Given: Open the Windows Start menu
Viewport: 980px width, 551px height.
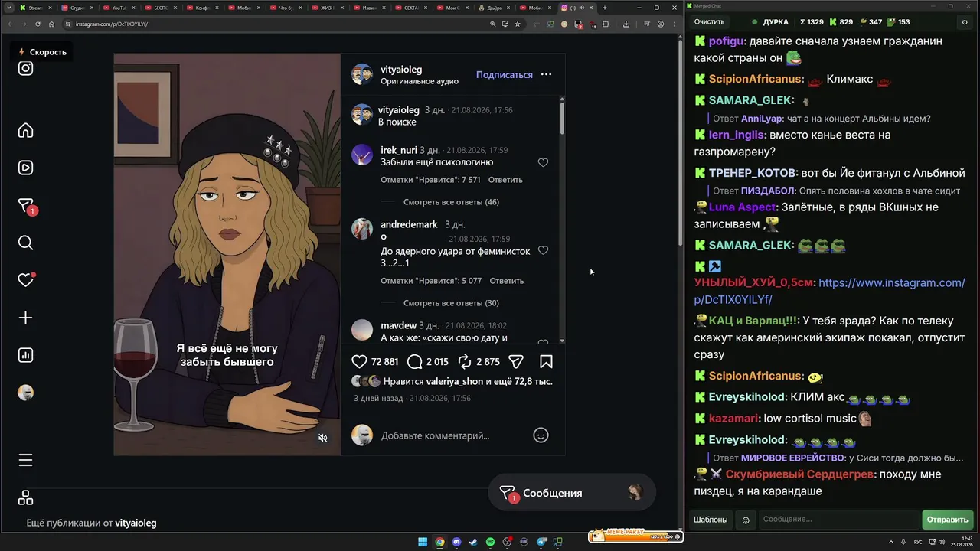Looking at the screenshot, I should pyautogui.click(x=423, y=543).
